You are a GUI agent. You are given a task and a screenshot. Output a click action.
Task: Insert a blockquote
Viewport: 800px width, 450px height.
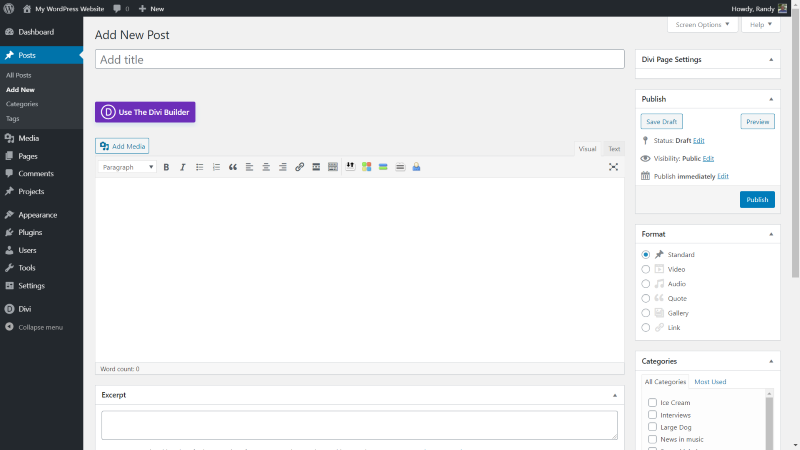233,167
